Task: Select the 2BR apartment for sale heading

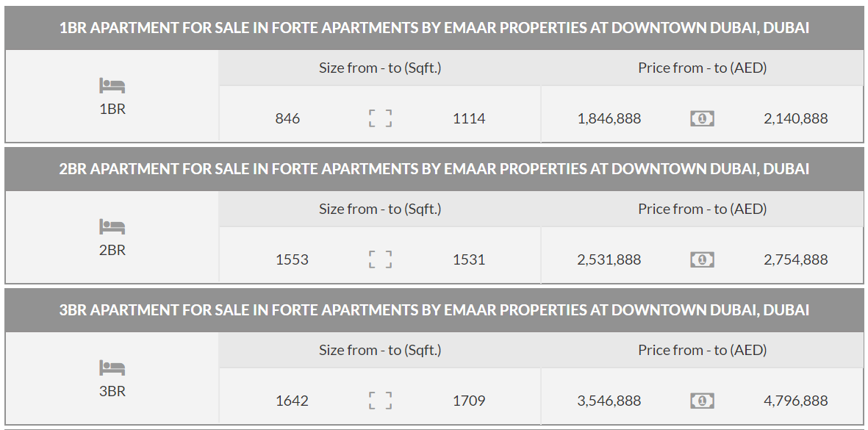Action: pyautogui.click(x=434, y=169)
